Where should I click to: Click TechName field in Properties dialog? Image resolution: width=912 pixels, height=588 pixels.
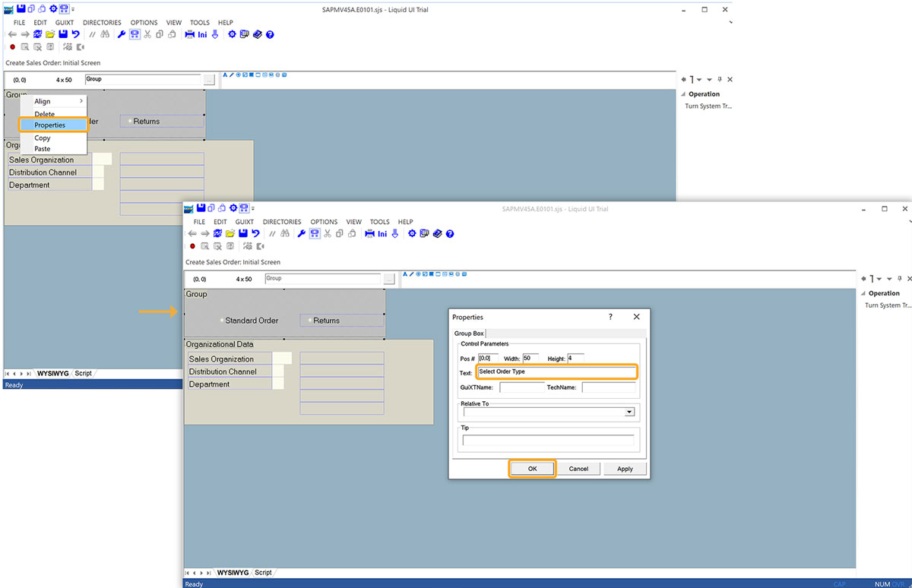coord(609,387)
